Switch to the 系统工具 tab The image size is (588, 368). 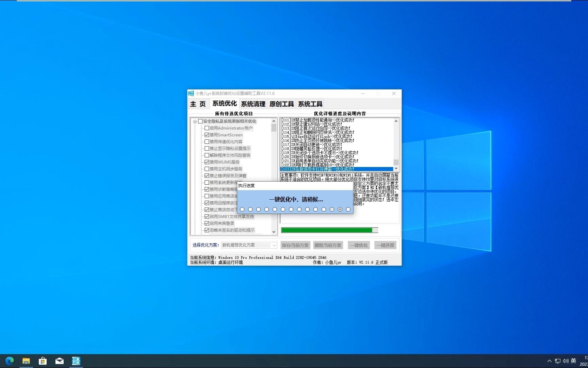click(x=310, y=104)
